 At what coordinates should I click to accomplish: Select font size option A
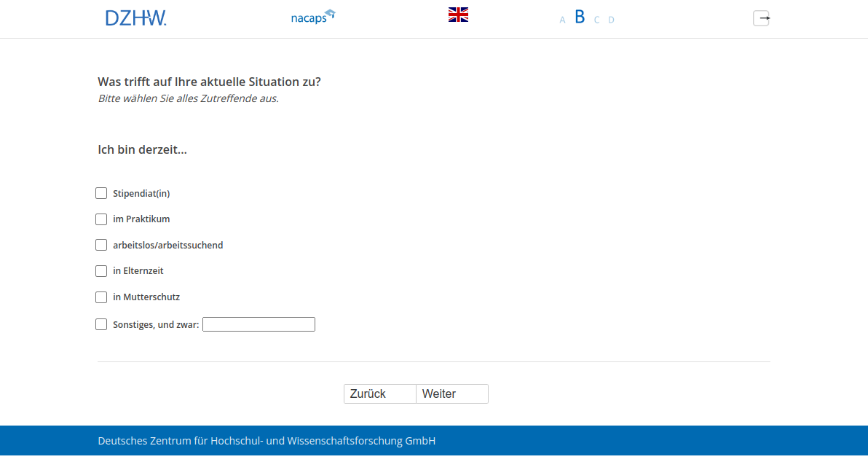point(562,20)
